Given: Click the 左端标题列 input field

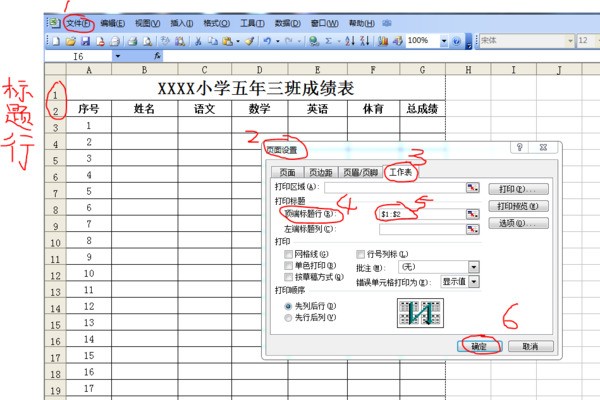Looking at the screenshot, I should point(422,229).
